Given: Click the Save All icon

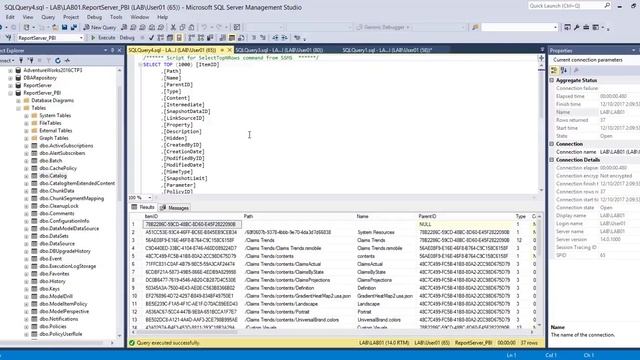Looking at the screenshot, I should point(74,27).
